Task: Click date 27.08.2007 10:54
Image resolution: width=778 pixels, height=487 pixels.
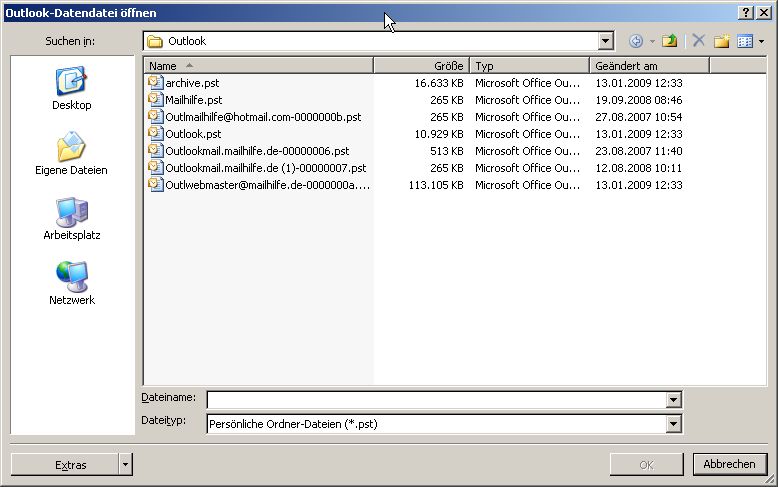Action: coord(639,117)
